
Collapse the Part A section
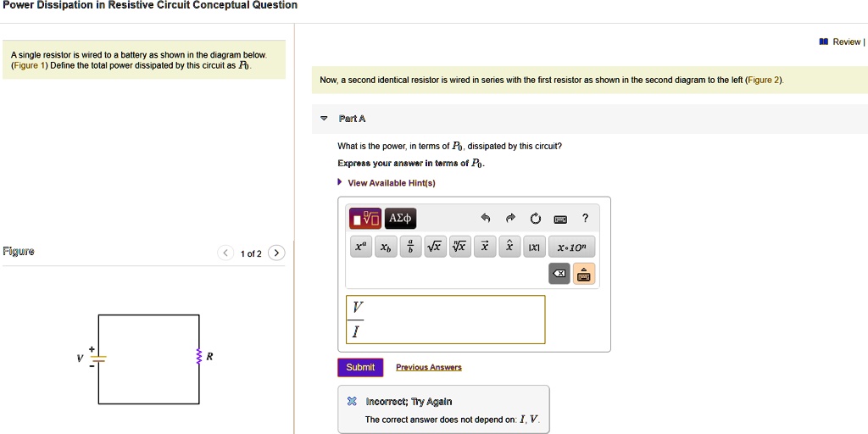tap(324, 119)
